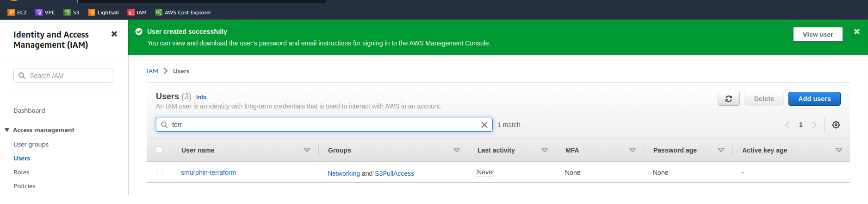868x204 pixels.
Task: Click the Users breadcrumb text
Action: pos(181,71)
